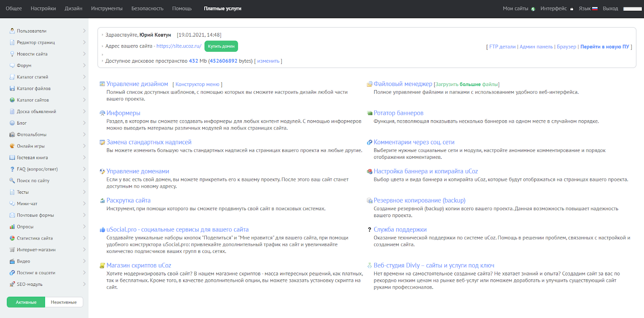Click the Интернет-магазин cart icon
Screen dimensions: 644x318
[x=12, y=250]
